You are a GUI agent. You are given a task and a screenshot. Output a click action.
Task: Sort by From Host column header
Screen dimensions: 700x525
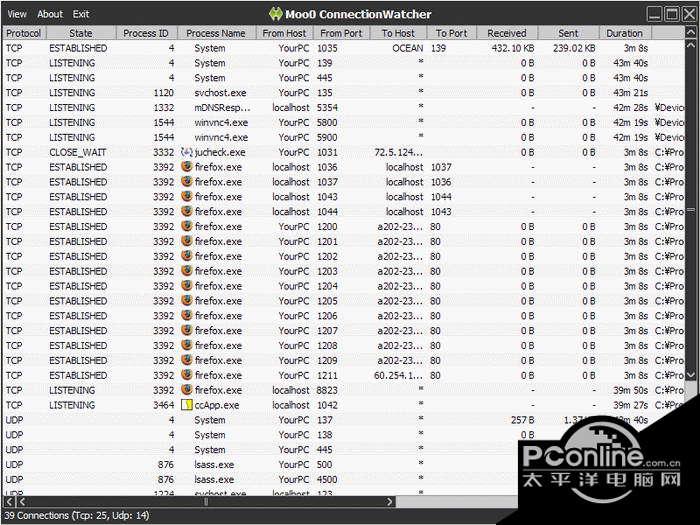click(x=284, y=33)
